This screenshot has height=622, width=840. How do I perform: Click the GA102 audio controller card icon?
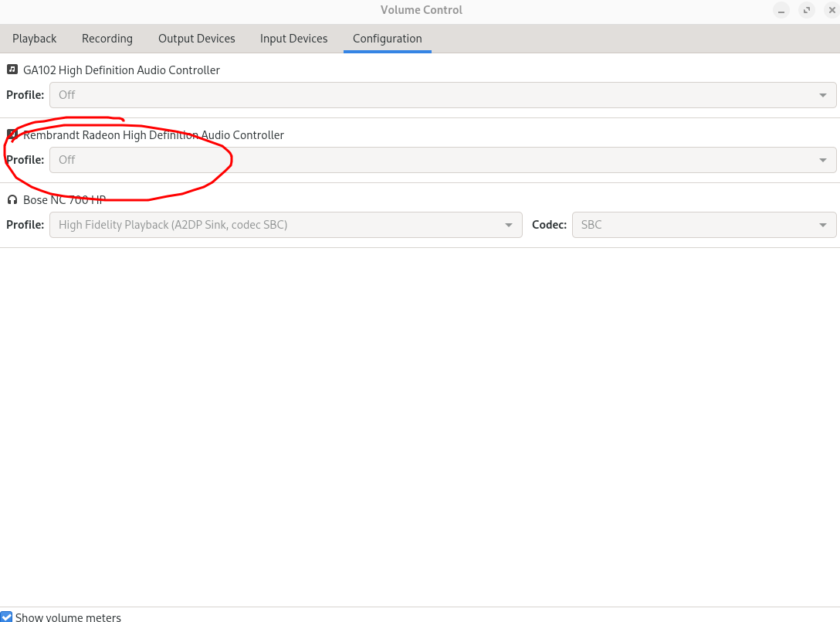coord(12,70)
